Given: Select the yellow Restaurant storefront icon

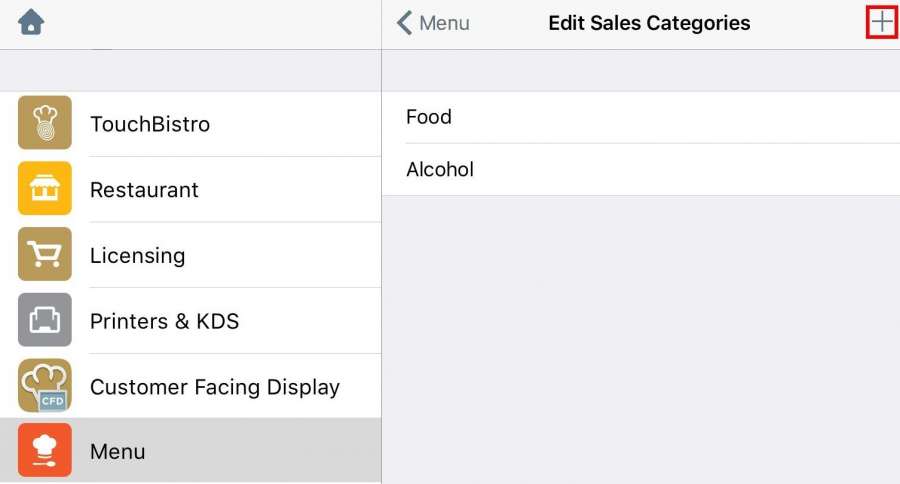Looking at the screenshot, I should tap(45, 189).
